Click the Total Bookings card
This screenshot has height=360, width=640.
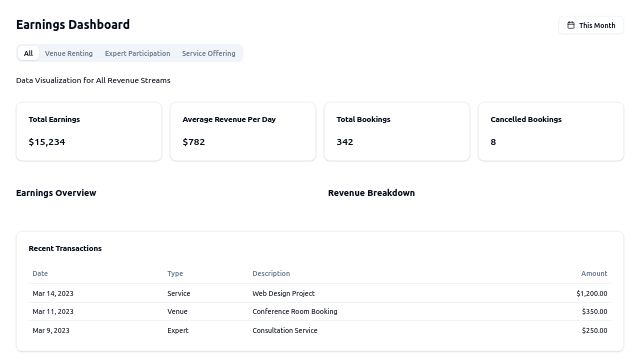tap(397, 131)
